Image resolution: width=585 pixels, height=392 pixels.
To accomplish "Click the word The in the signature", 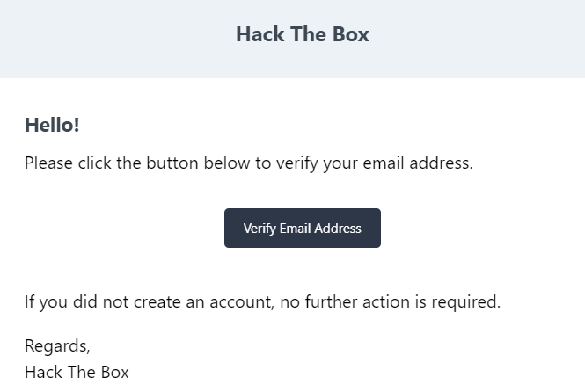I will (x=83, y=373).
